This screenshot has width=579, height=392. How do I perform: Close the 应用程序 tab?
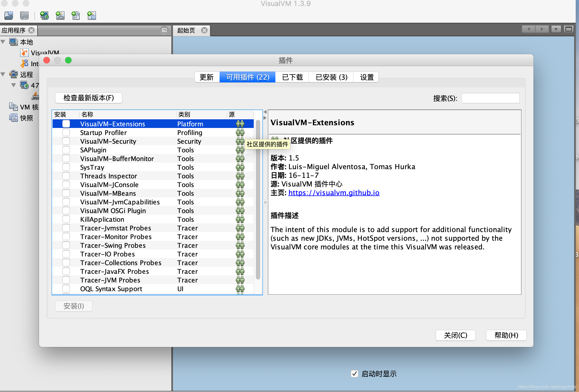click(x=31, y=30)
